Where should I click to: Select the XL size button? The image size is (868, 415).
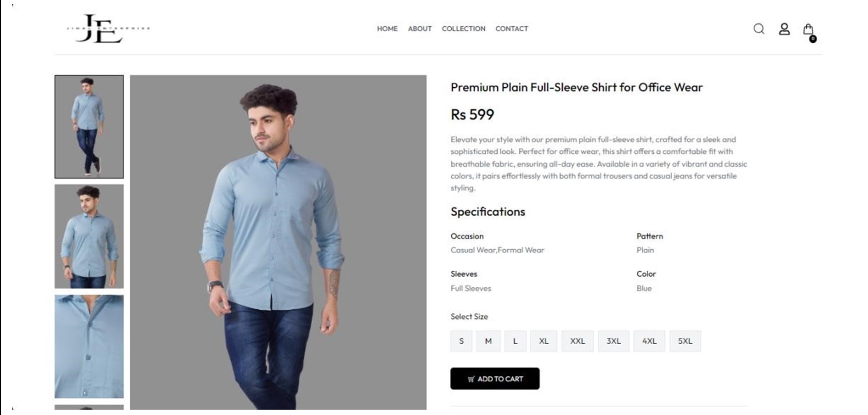tap(543, 341)
